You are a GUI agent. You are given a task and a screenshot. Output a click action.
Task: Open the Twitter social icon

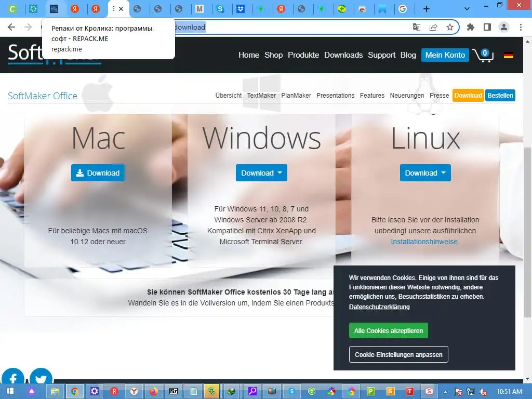tap(41, 377)
